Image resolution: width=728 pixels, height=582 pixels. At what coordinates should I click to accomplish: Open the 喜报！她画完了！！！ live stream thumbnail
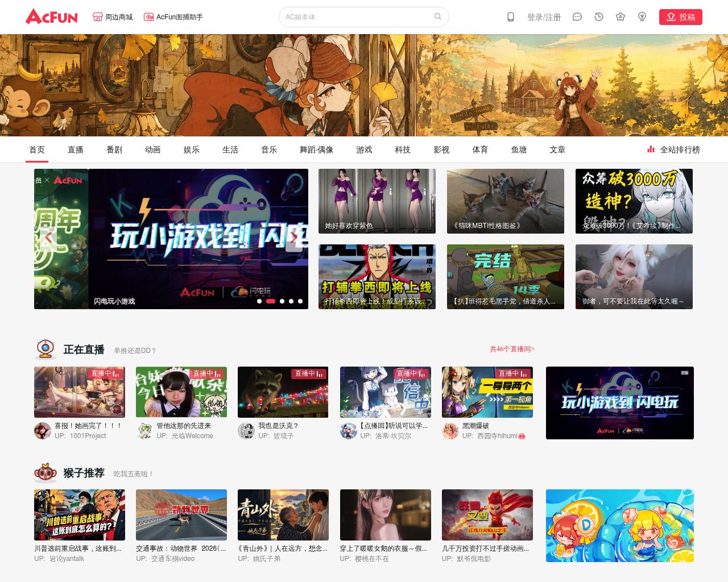coord(80,392)
